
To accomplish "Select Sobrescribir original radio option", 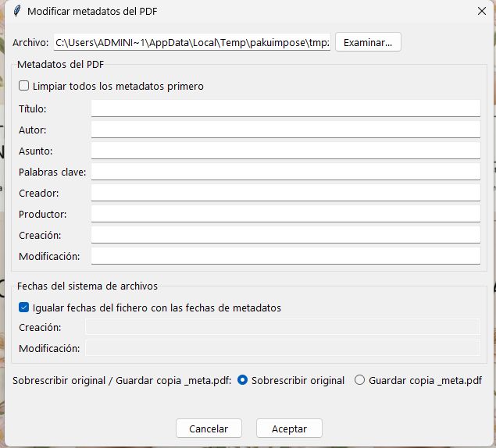I will (242, 380).
